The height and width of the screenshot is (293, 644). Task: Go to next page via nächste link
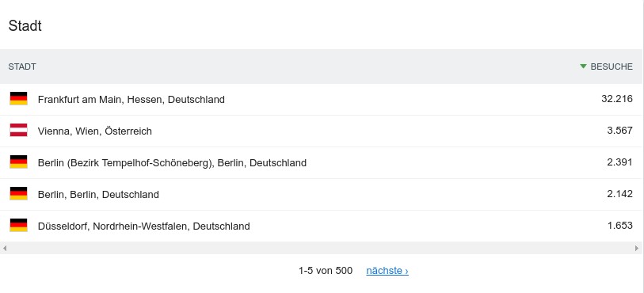pos(387,271)
